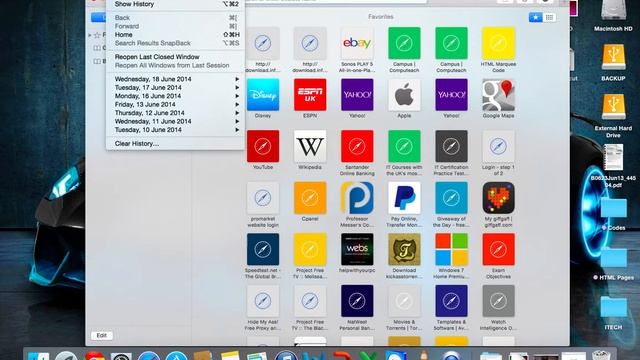Screen dimensions: 640x360
Task: Switch to the Favorites star view
Action: pyautogui.click(x=536, y=17)
